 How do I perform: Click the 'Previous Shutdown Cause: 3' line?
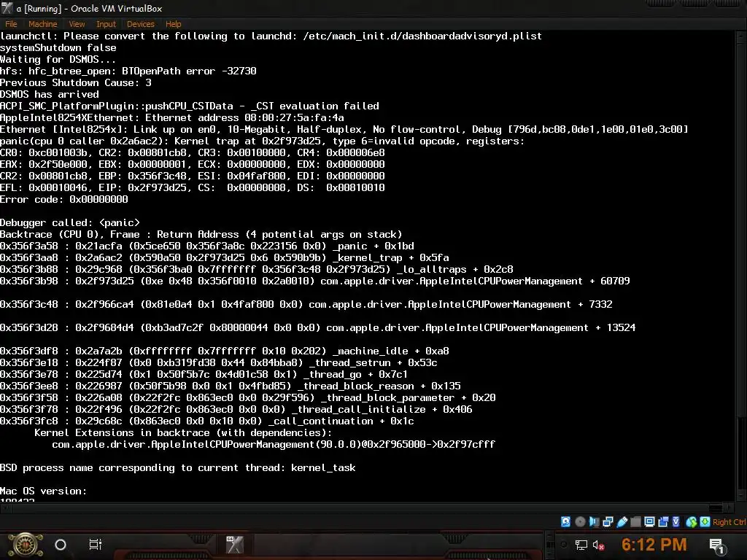pos(76,82)
